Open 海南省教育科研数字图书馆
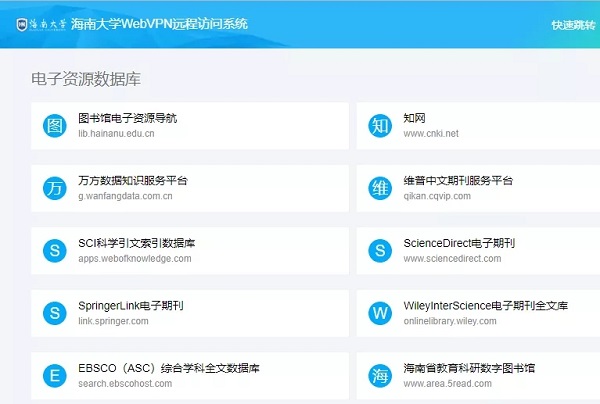Viewport: 600px width, 404px height. tap(469, 368)
